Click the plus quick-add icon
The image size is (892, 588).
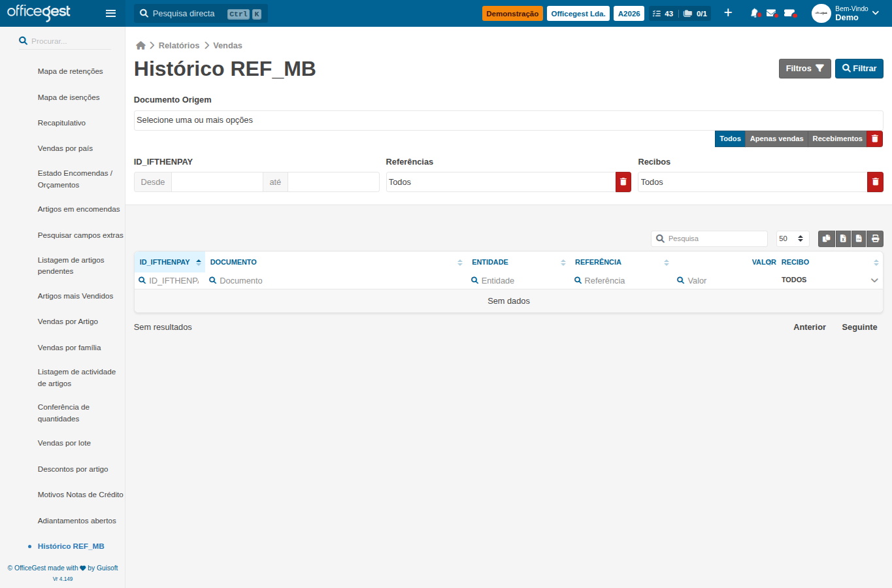click(728, 13)
